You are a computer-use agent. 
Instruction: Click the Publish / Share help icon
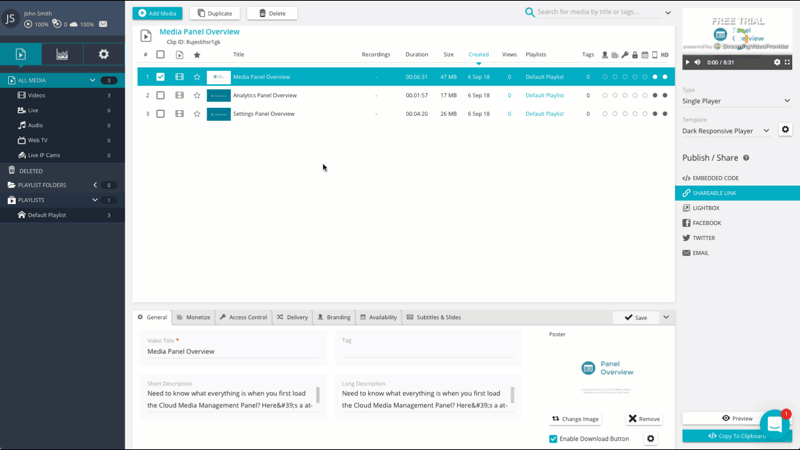[746, 158]
